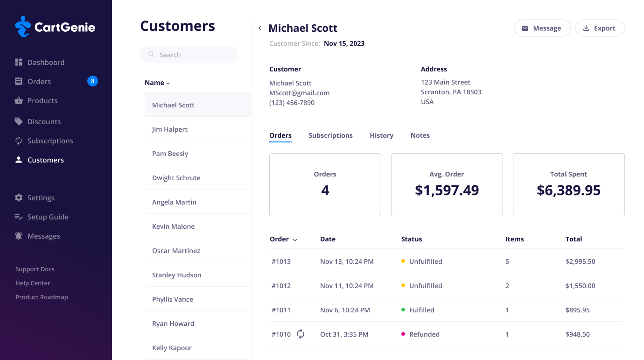Click the $2,995.50 total
Image resolution: width=644 pixels, height=360 pixels.
pos(580,261)
